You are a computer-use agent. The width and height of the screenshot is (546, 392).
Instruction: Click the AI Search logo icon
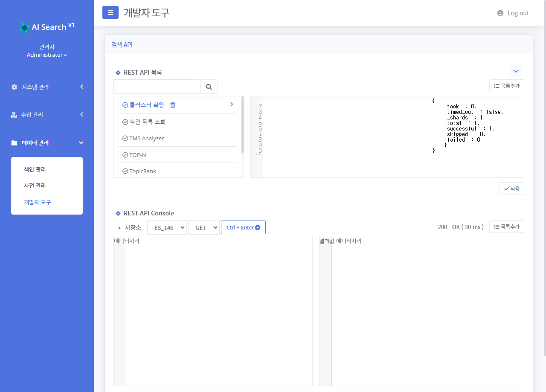pyautogui.click(x=24, y=27)
